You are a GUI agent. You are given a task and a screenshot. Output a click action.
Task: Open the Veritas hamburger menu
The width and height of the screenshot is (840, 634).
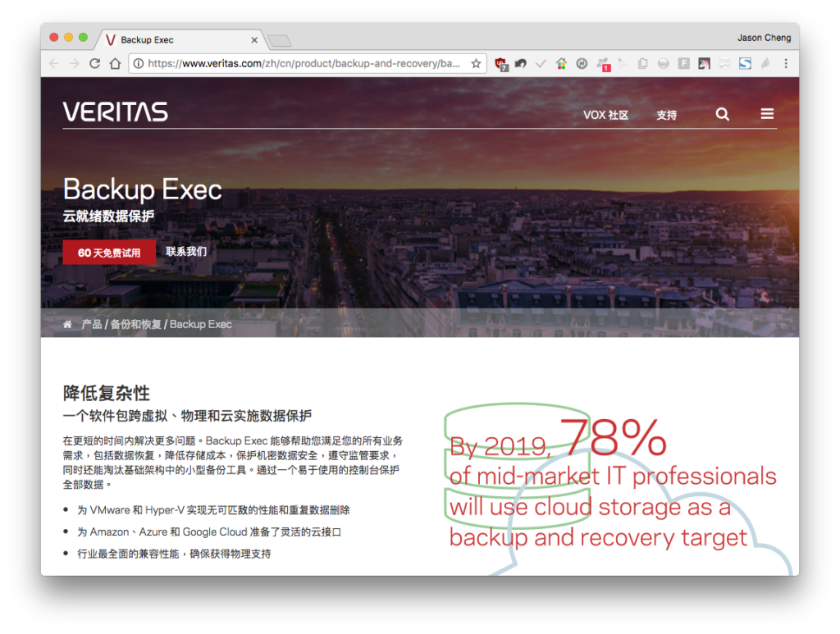[767, 113]
